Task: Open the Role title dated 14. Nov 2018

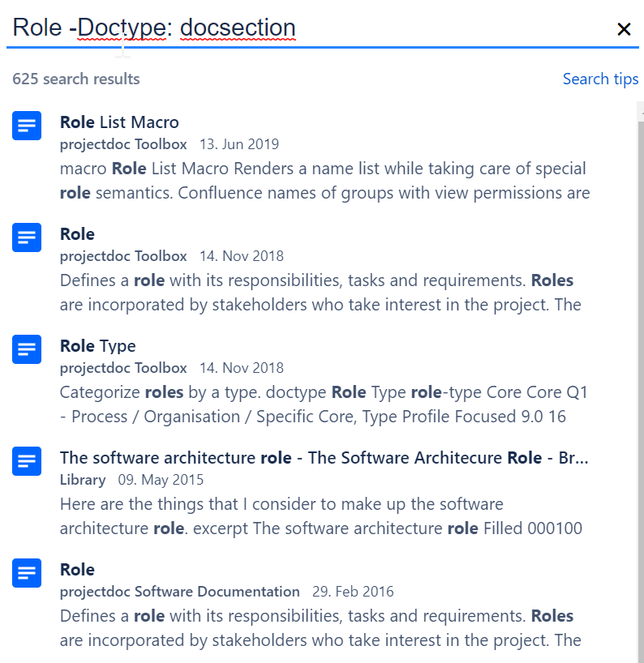Action: coord(77,234)
